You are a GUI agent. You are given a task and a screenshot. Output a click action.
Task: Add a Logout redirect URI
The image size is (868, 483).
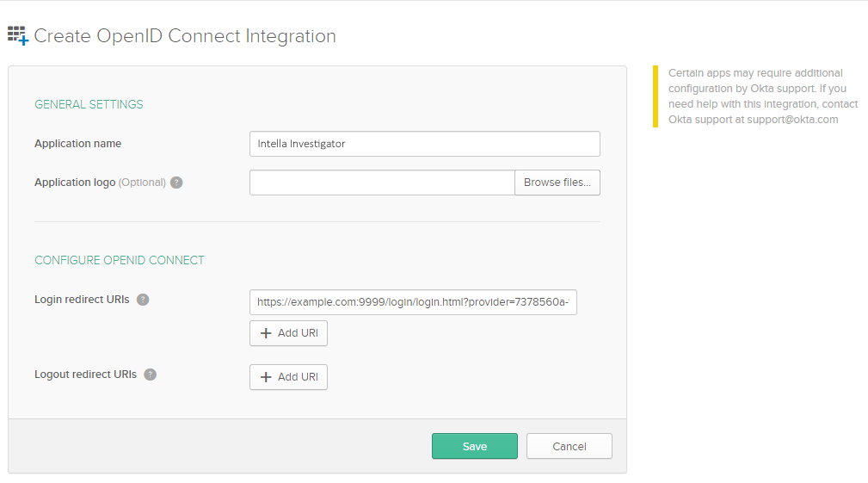point(288,377)
